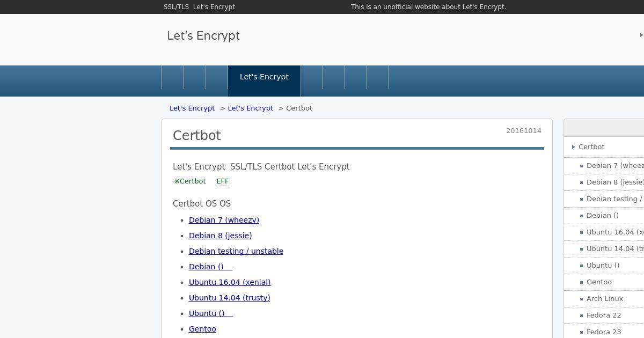Click the EFF dotted-underline term
This screenshot has height=338, width=644.
[222, 181]
